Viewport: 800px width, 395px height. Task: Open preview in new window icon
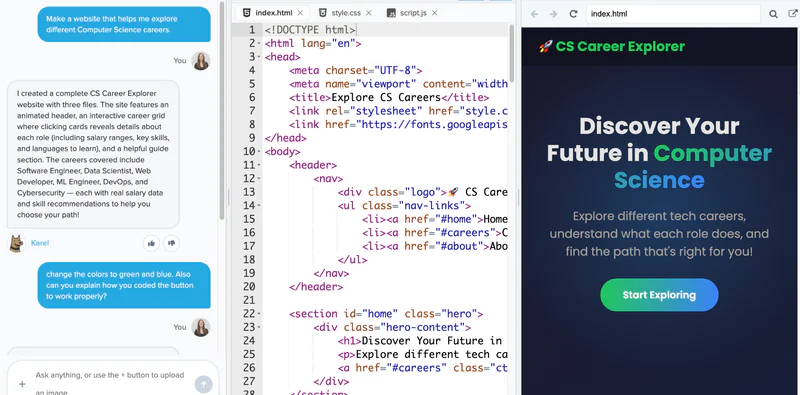pyautogui.click(x=793, y=14)
